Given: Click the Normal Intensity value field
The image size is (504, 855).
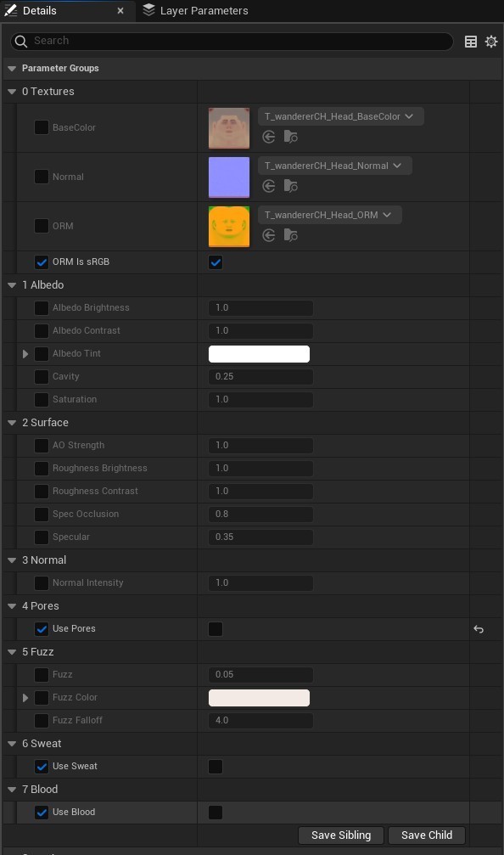Looking at the screenshot, I should [260, 583].
